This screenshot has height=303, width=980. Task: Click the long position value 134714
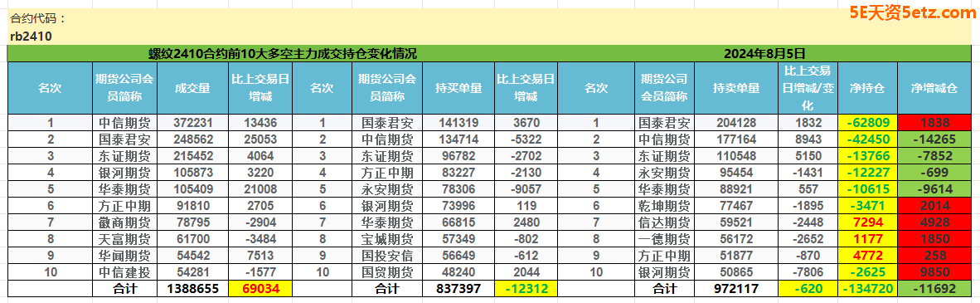458,138
